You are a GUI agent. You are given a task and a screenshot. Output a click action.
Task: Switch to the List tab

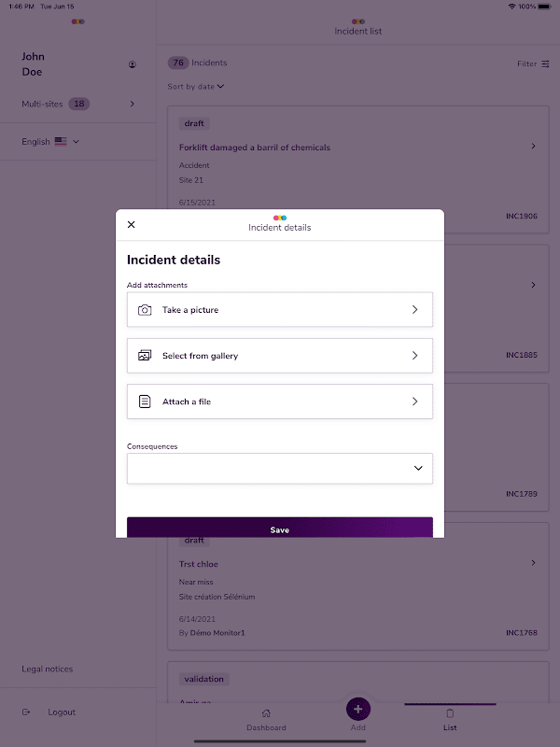click(x=450, y=719)
